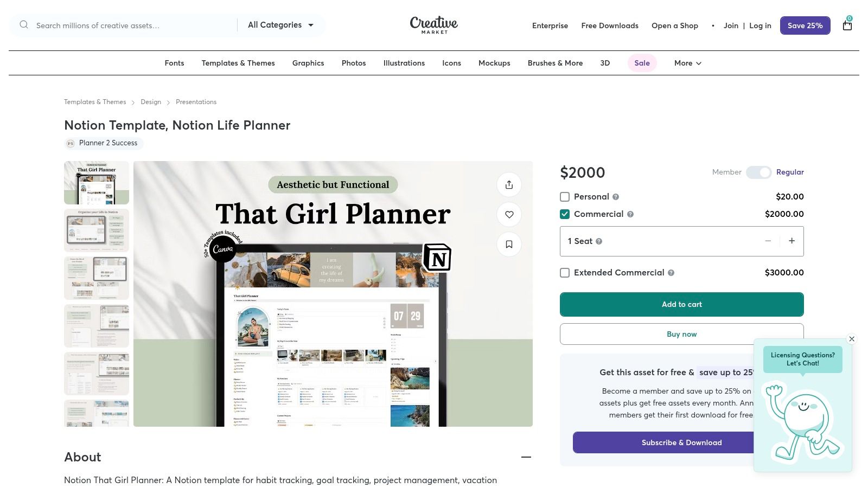Click the share icon on preview image
The height and width of the screenshot is (488, 868).
tap(509, 185)
